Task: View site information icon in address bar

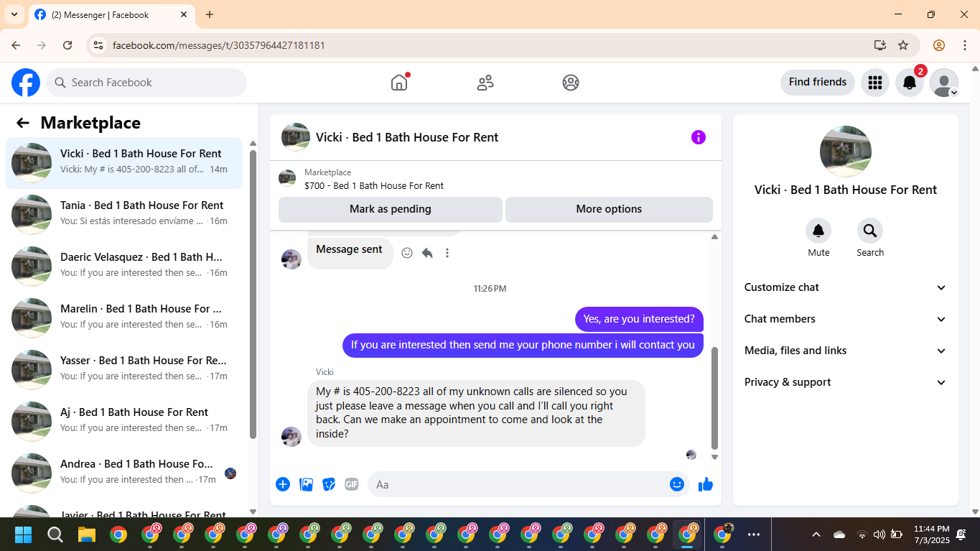Action: coord(99,45)
